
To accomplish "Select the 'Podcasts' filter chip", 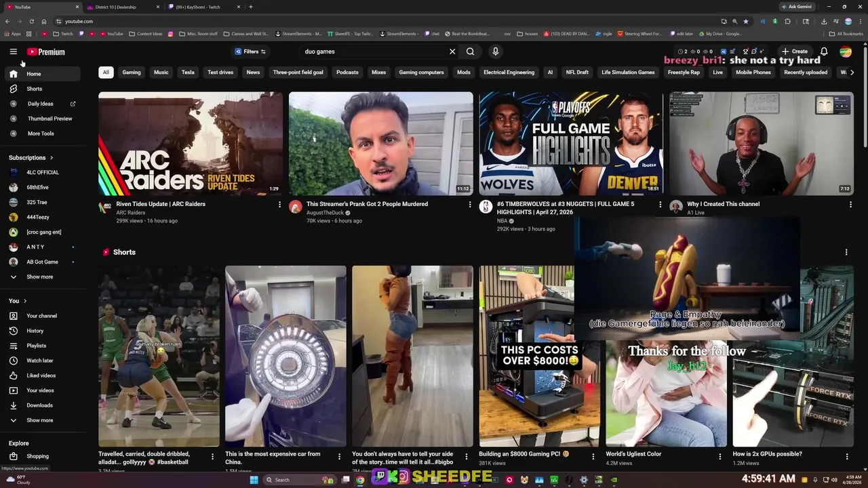I will pos(347,73).
